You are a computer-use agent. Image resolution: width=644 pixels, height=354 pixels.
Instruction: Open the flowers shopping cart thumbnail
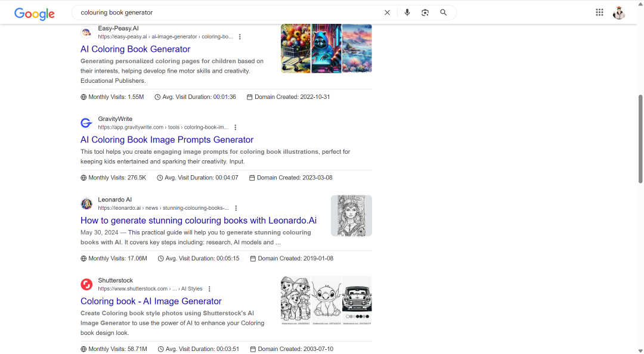pyautogui.click(x=296, y=48)
